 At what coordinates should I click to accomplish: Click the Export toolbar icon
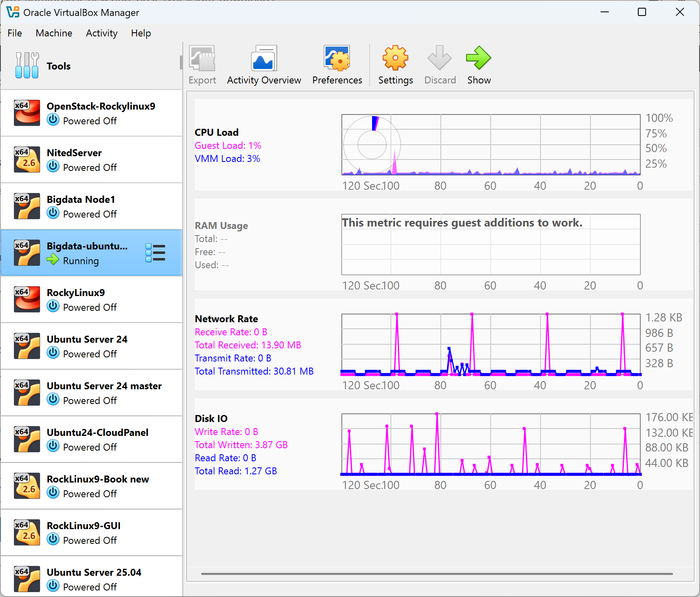point(202,58)
